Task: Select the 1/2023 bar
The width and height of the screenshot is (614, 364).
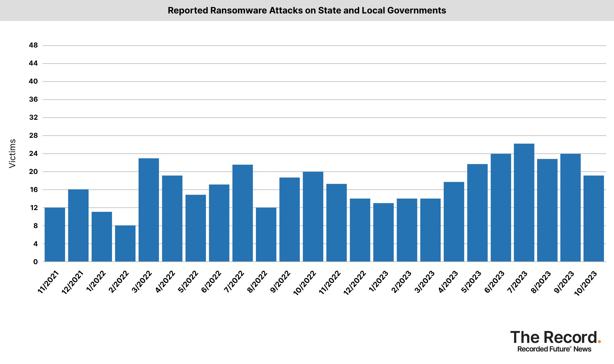Action: tap(384, 233)
